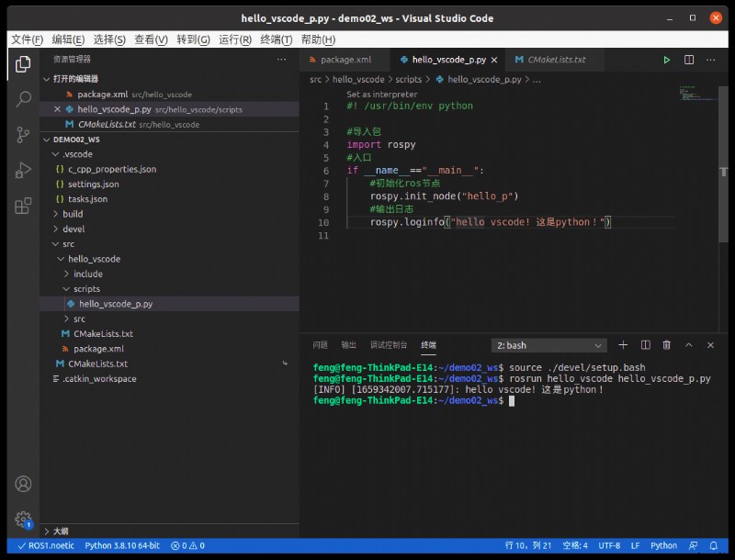735x560 pixels.
Task: Split the terminal pane
Action: 646,345
